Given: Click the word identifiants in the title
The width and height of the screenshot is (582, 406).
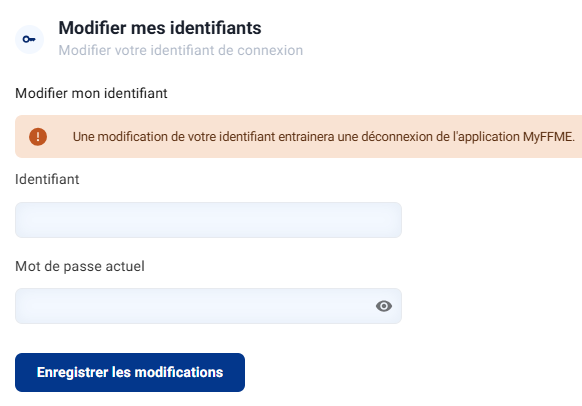Looking at the screenshot, I should (216, 28).
